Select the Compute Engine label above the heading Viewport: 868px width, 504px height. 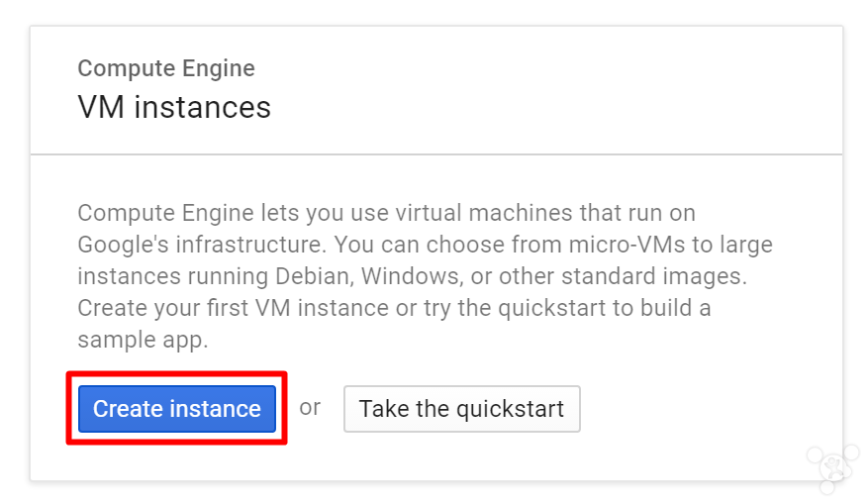[166, 68]
